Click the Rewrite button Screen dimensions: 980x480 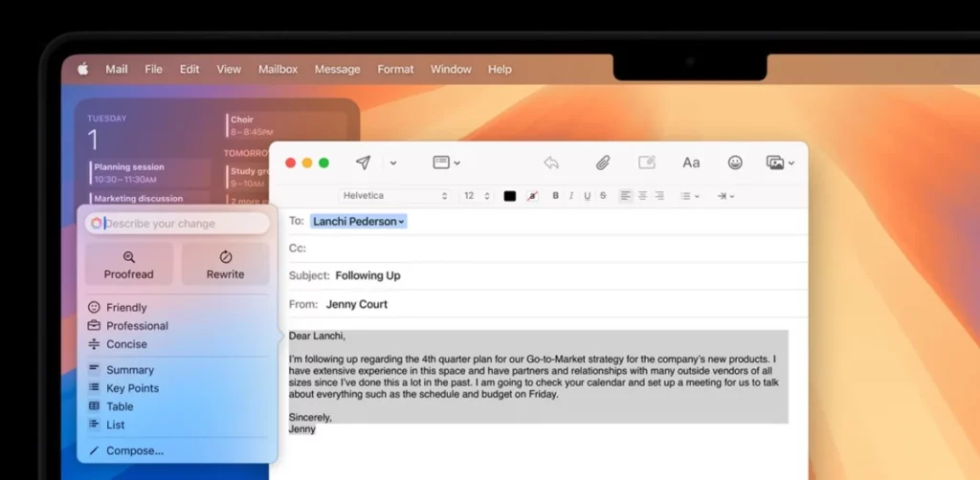226,265
